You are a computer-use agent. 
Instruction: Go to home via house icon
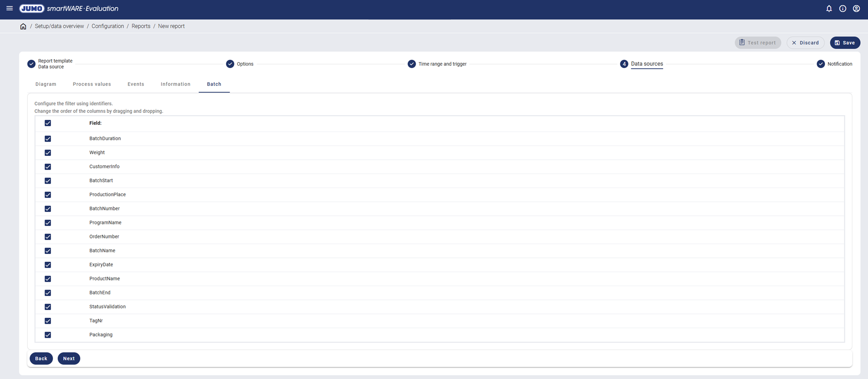point(23,26)
